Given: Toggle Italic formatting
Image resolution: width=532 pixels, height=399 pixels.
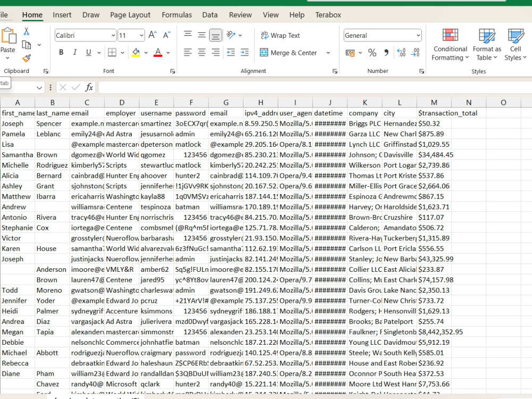Looking at the screenshot, I should [74, 52].
